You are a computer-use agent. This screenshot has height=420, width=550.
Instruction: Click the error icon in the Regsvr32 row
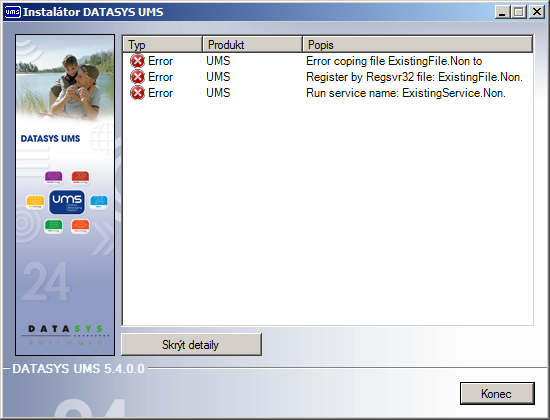point(137,77)
